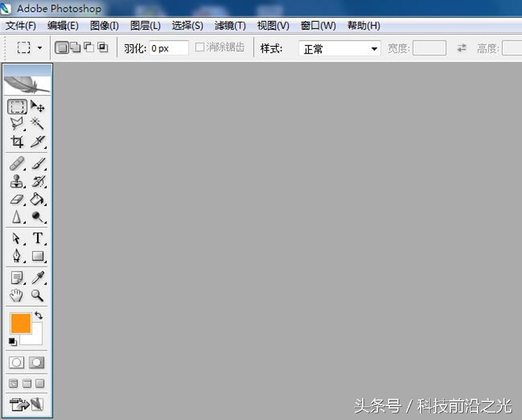The height and width of the screenshot is (420, 522).
Task: Swap foreground and background colors
Action: pyautogui.click(x=38, y=315)
